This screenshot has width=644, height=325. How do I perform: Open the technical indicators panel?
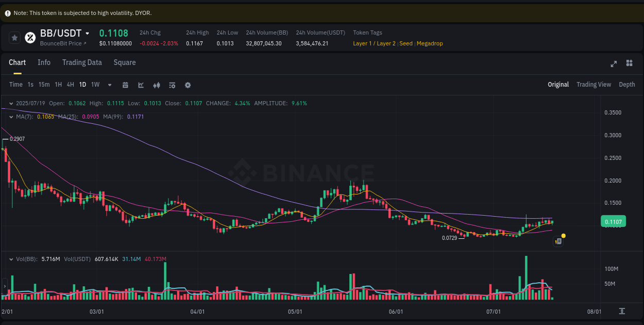pos(172,85)
